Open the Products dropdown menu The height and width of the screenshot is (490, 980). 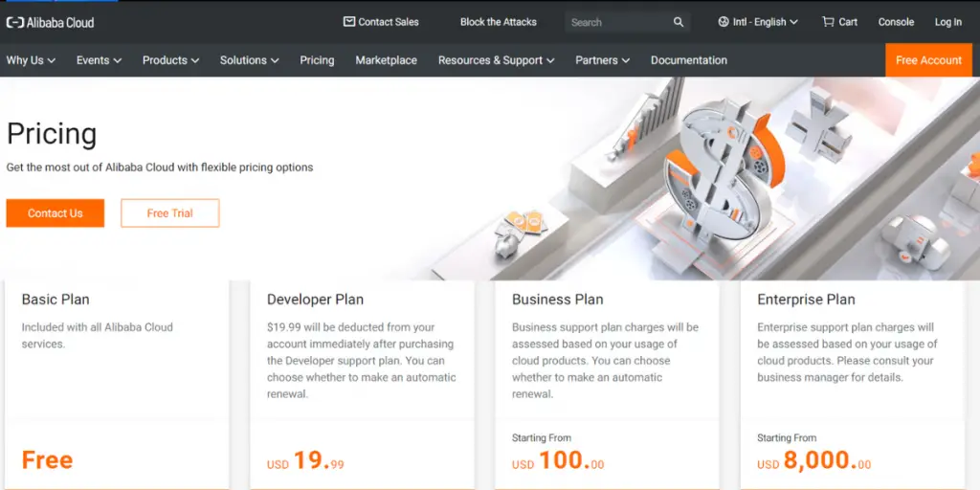170,60
